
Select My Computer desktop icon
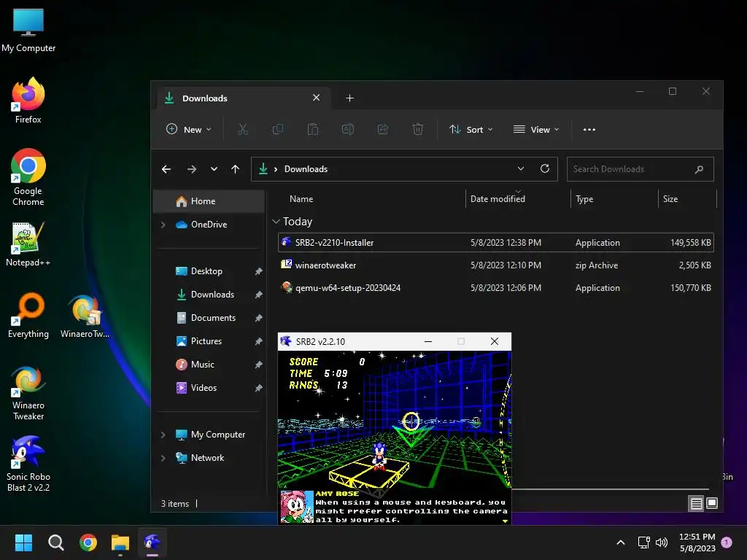(28, 30)
